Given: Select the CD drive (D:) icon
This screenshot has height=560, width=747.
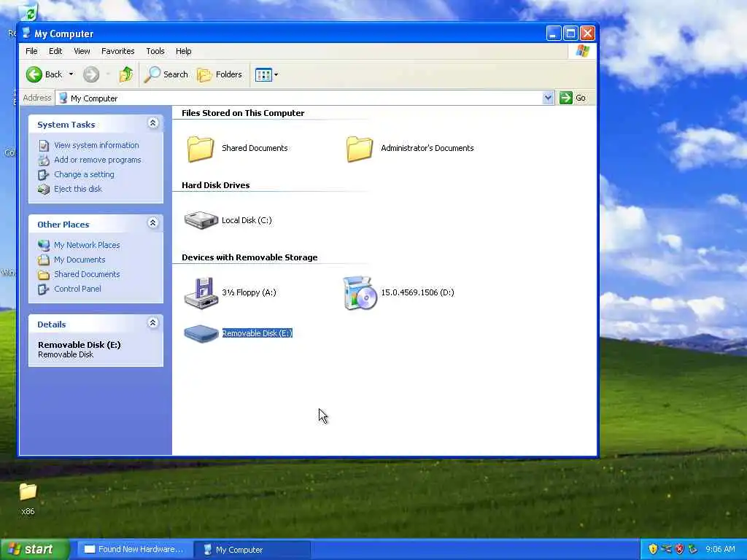Looking at the screenshot, I should 360,293.
